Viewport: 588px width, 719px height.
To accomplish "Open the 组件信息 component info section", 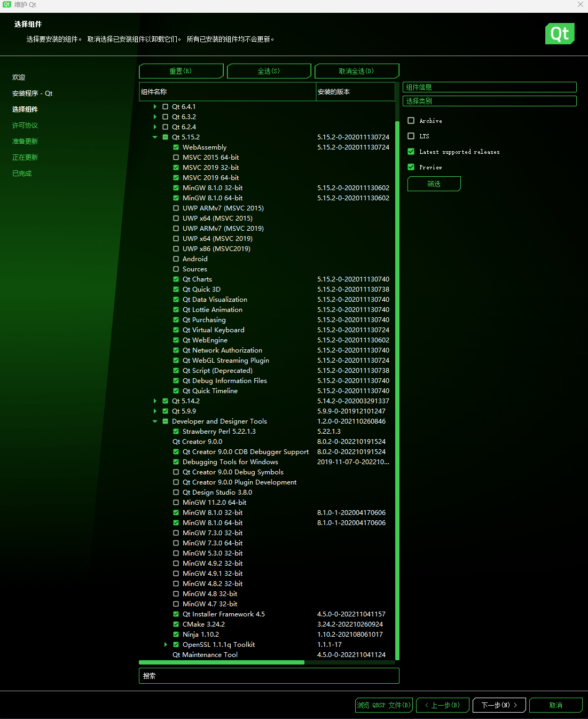I will [490, 87].
